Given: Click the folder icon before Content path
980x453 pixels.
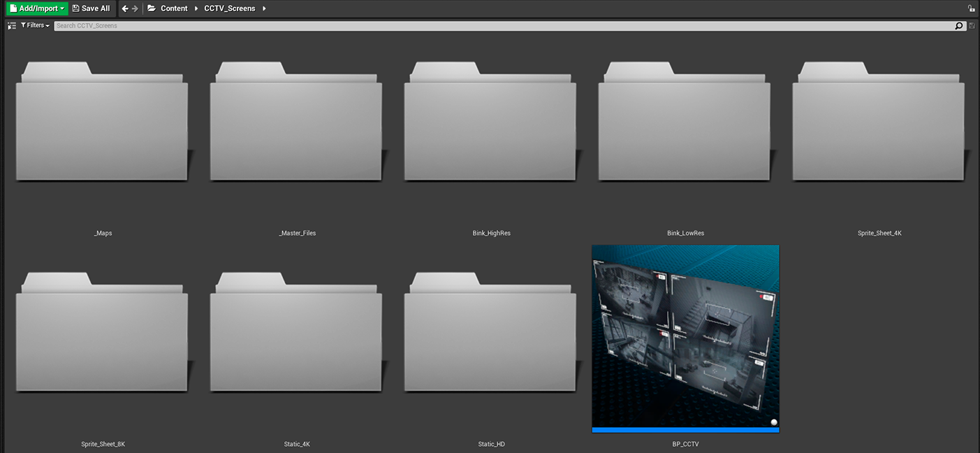Looking at the screenshot, I should (x=152, y=8).
